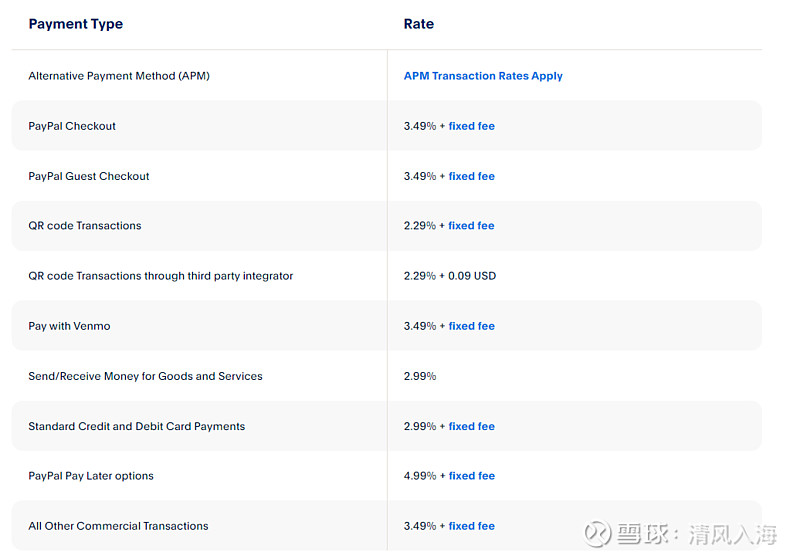Click the 2.29% + 0.09 USD rate text
Viewport: 800px width, 559px height.
449,276
